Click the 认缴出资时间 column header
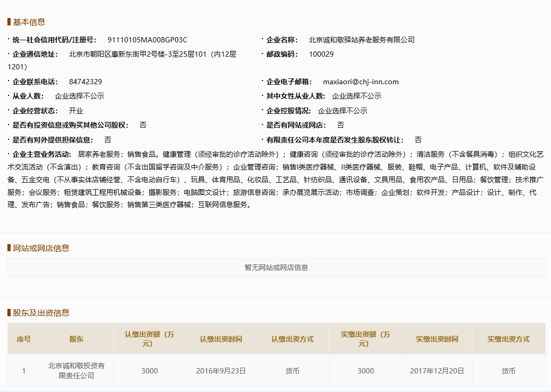 point(221,339)
